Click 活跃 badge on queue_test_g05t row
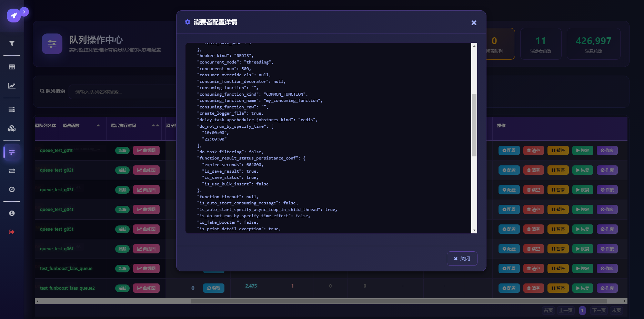This screenshot has height=319, width=644. [122, 229]
